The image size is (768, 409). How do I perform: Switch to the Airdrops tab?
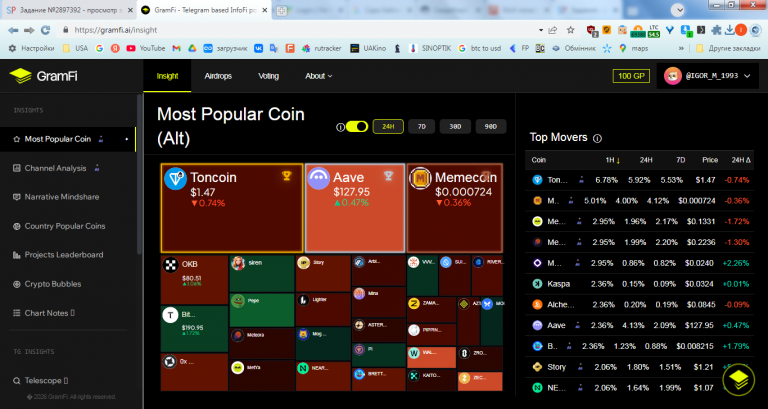pyautogui.click(x=218, y=76)
